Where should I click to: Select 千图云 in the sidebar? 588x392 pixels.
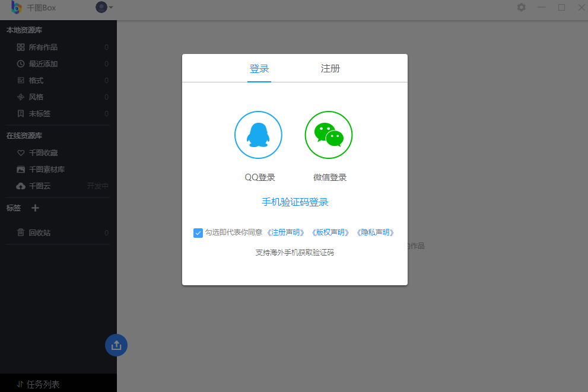tap(59, 186)
